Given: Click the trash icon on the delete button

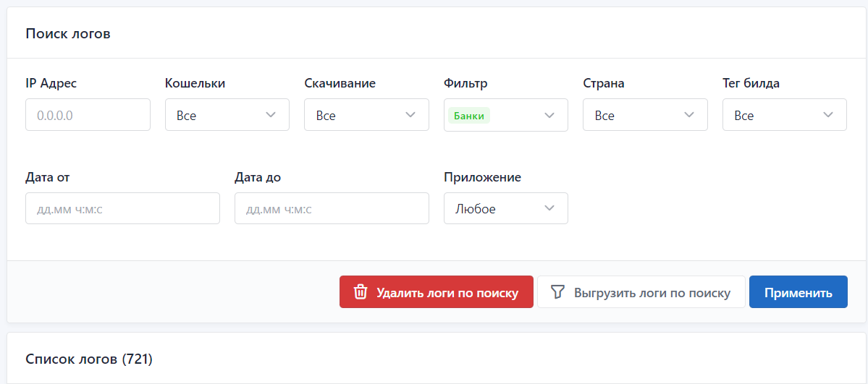Looking at the screenshot, I should [361, 292].
